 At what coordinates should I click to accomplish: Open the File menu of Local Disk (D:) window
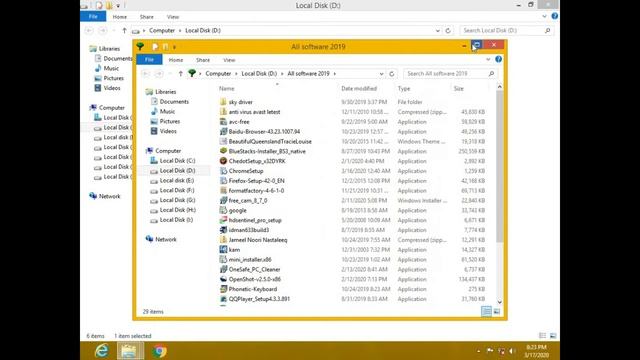pyautogui.click(x=93, y=16)
